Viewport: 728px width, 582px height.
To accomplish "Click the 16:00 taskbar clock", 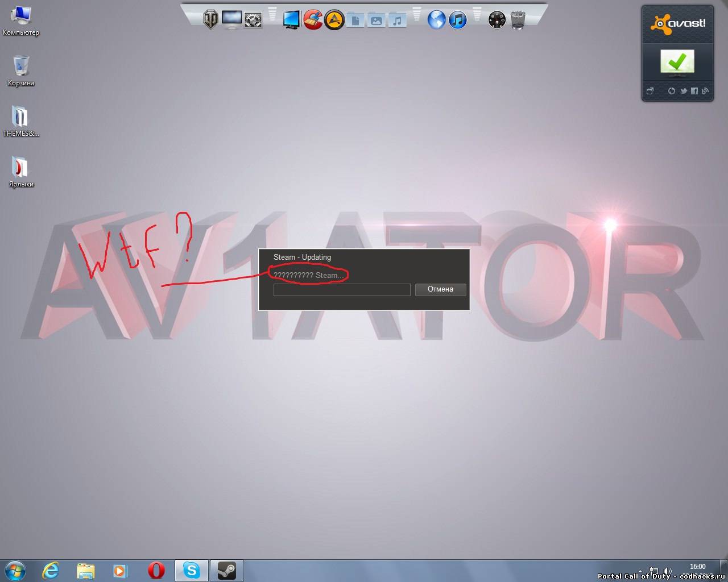I will pos(697,567).
